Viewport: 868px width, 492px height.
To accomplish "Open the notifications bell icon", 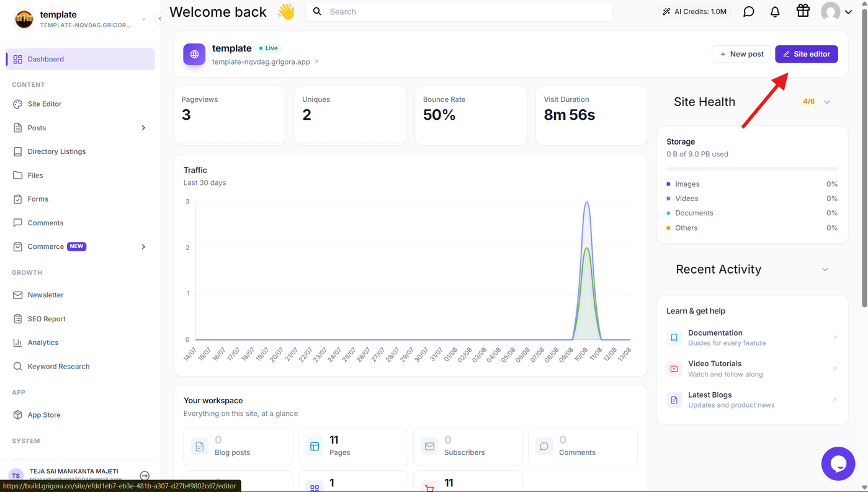I will (775, 12).
